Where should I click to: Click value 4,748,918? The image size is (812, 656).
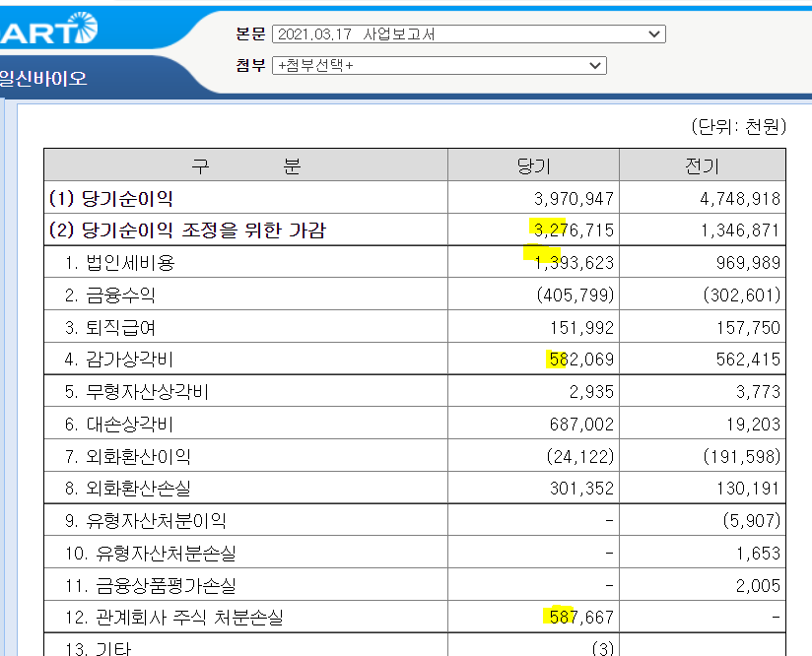(740, 198)
